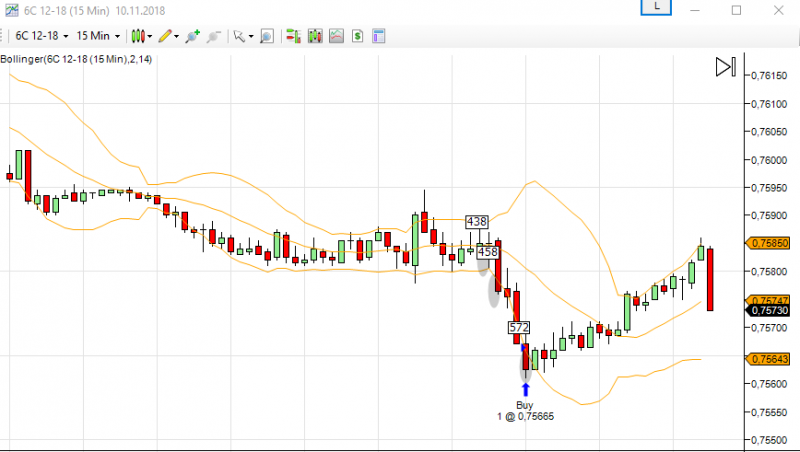Click the chart window title icon
Image resolution: width=800 pixels, height=452 pixels.
point(11,10)
